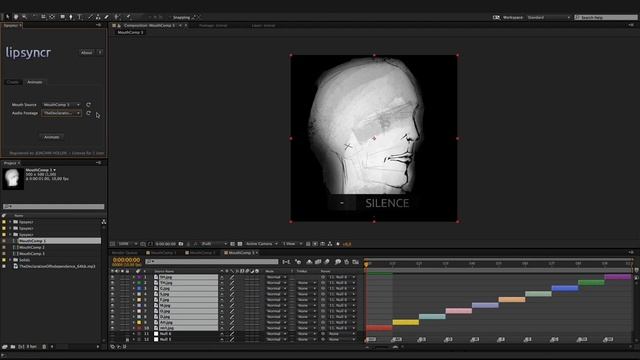The height and width of the screenshot is (360, 640).
Task: Open Mouth Source dropdown
Action: coord(62,104)
